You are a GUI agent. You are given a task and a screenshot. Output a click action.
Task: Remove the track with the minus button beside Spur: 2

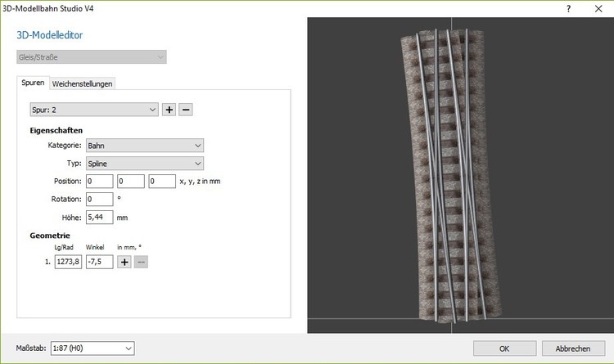(x=186, y=110)
